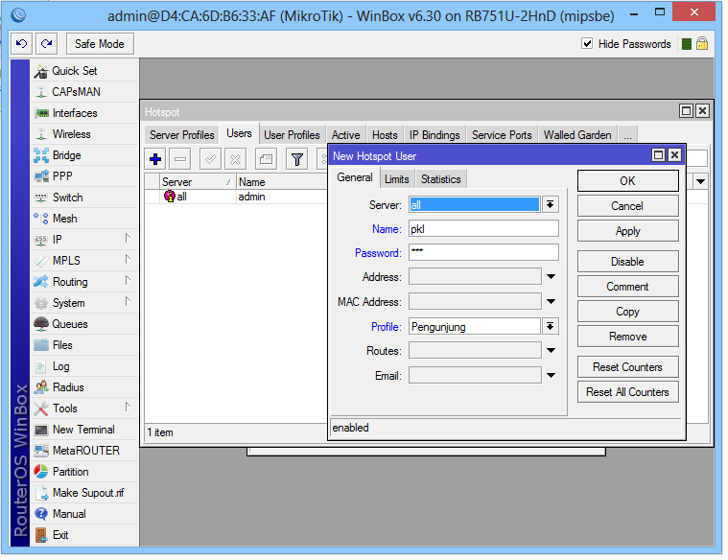
Task: Open the Server dropdown arrow
Action: (551, 205)
